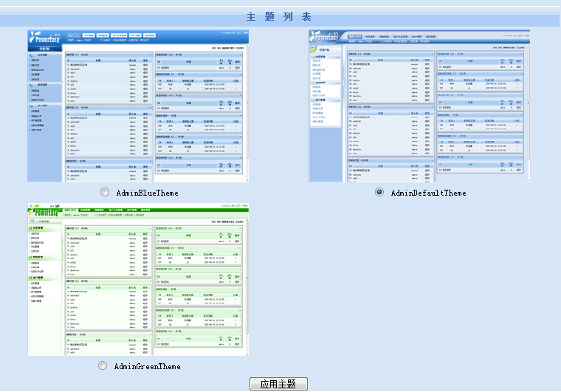Open the default theme preview thumbnail
Image resolution: width=561 pixels, height=392 pixels.
coord(419,106)
